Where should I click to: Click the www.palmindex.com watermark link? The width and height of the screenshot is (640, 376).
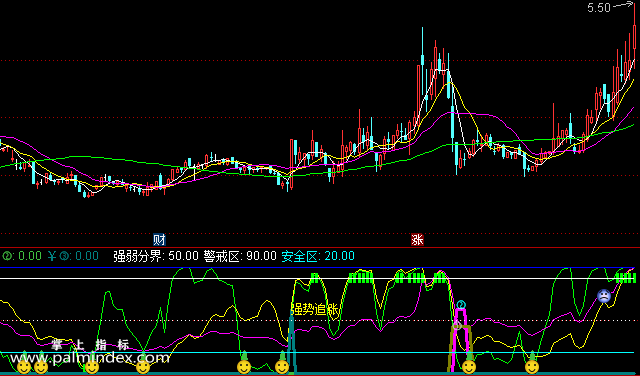click(89, 358)
